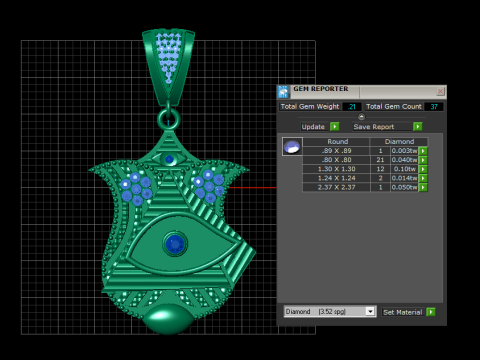Screen dimensions: 480x360
Task: Click the 0.003tw weight cell
Action: (x=404, y=151)
